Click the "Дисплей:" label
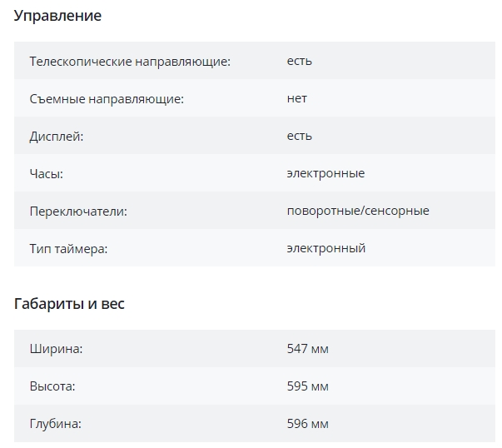The height and width of the screenshot is (448, 502). pos(56,136)
